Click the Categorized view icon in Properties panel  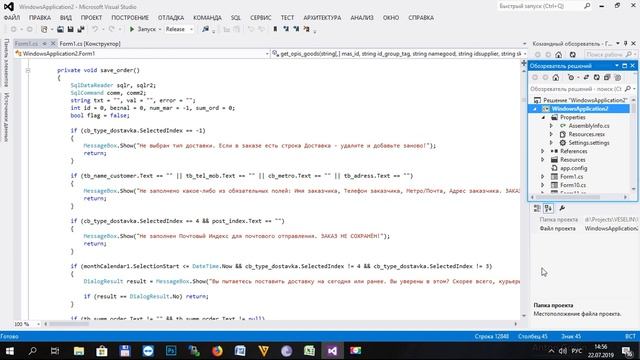pyautogui.click(x=537, y=209)
